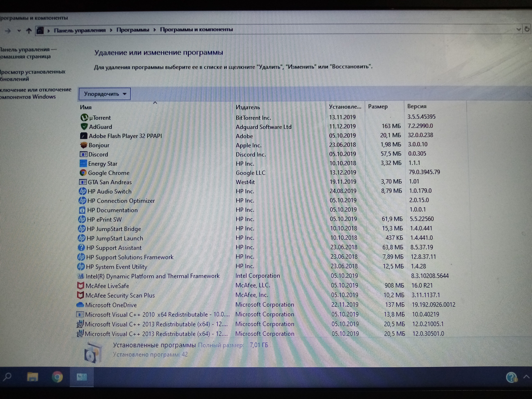
Task: Select the HP Support Assistant question-mark icon
Action: [x=81, y=247]
